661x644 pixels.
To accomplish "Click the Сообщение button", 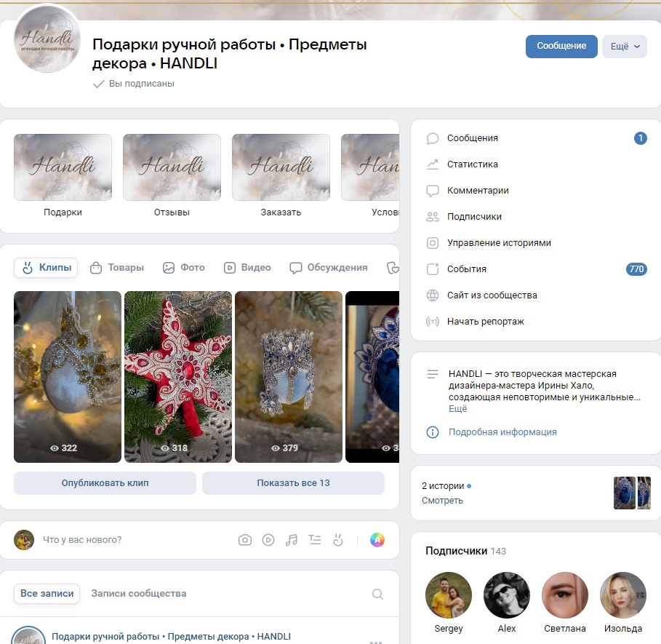I will point(561,46).
